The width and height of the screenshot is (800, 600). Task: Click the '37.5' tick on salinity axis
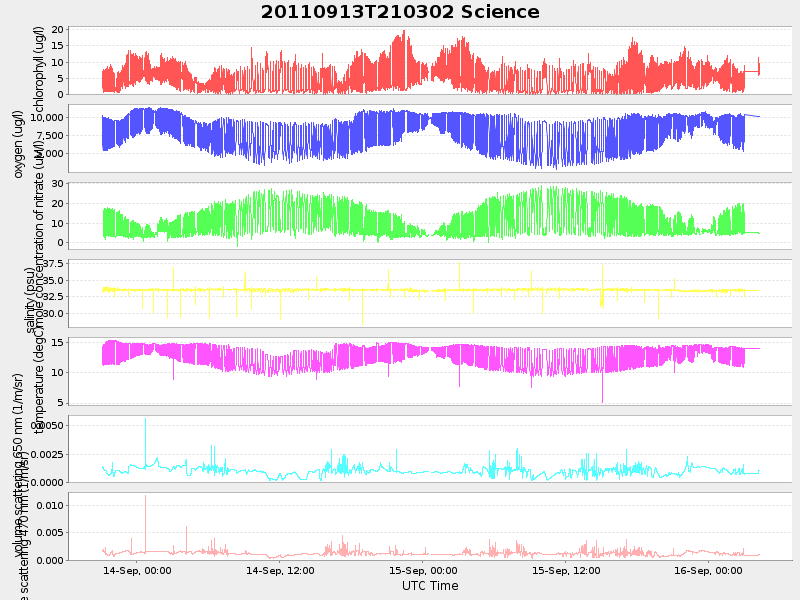(53, 264)
